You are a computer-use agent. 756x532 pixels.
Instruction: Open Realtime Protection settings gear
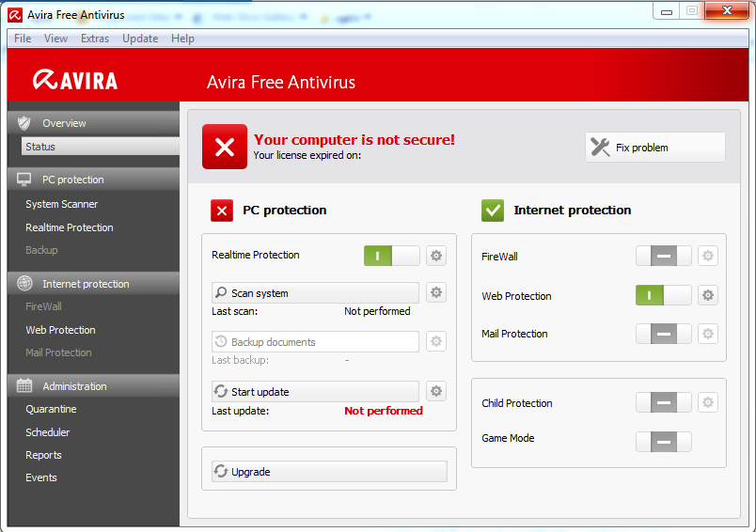click(x=436, y=256)
